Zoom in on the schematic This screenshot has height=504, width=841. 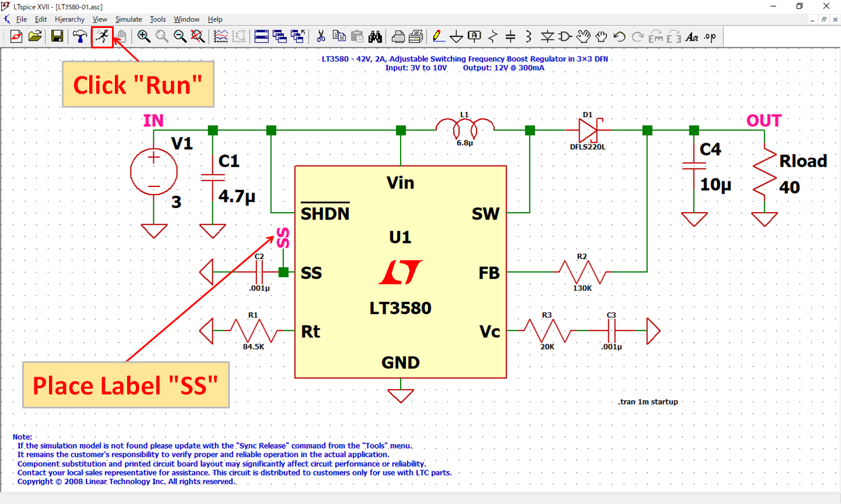(x=143, y=37)
